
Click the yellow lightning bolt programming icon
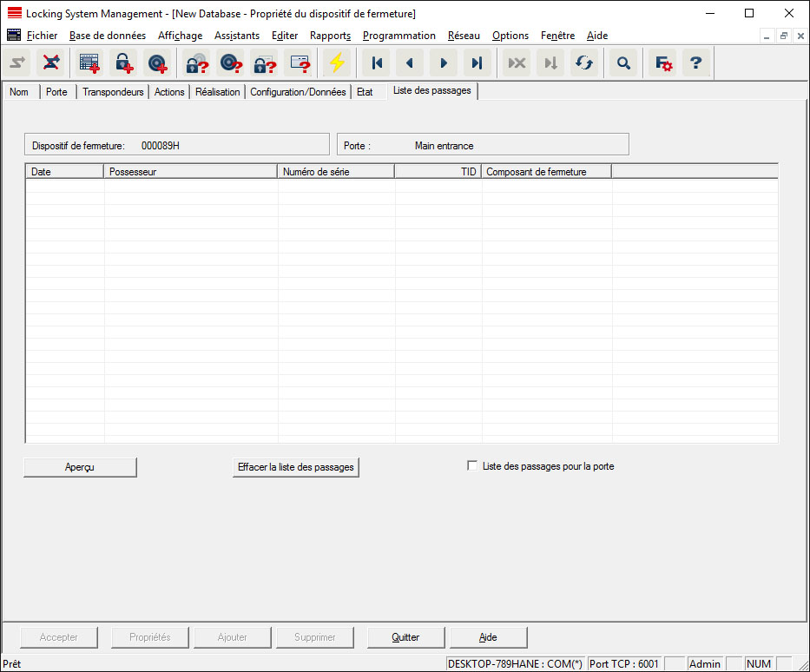tap(336, 63)
